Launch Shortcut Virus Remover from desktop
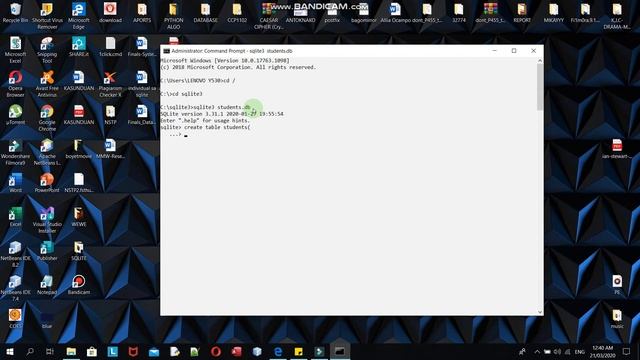This screenshot has height=360, width=640. 47,16
